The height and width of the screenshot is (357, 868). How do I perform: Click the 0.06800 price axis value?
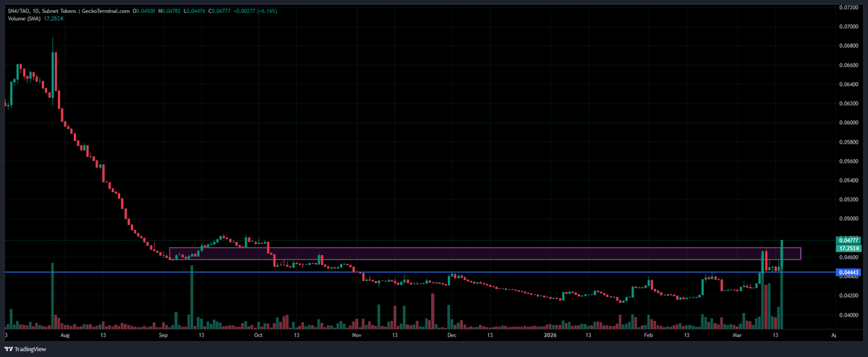click(848, 46)
